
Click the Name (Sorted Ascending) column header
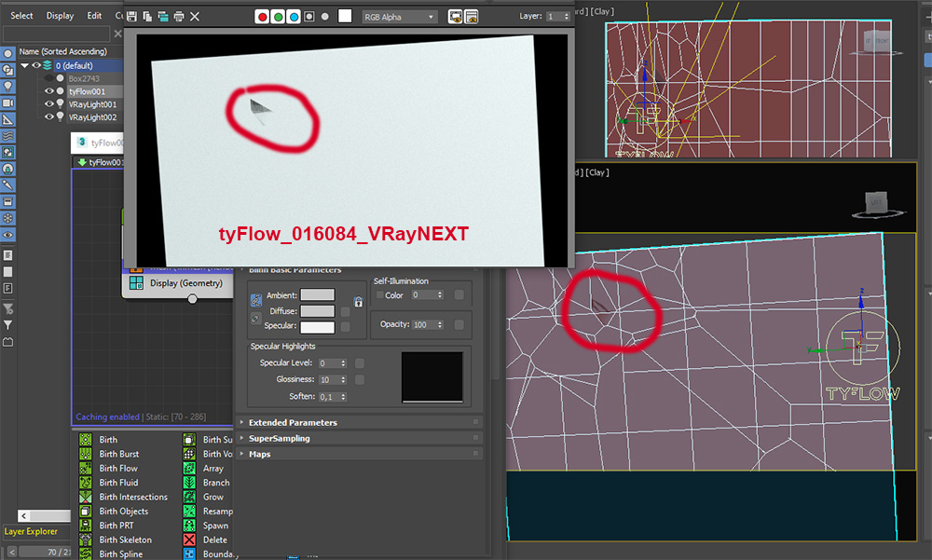pos(63,51)
